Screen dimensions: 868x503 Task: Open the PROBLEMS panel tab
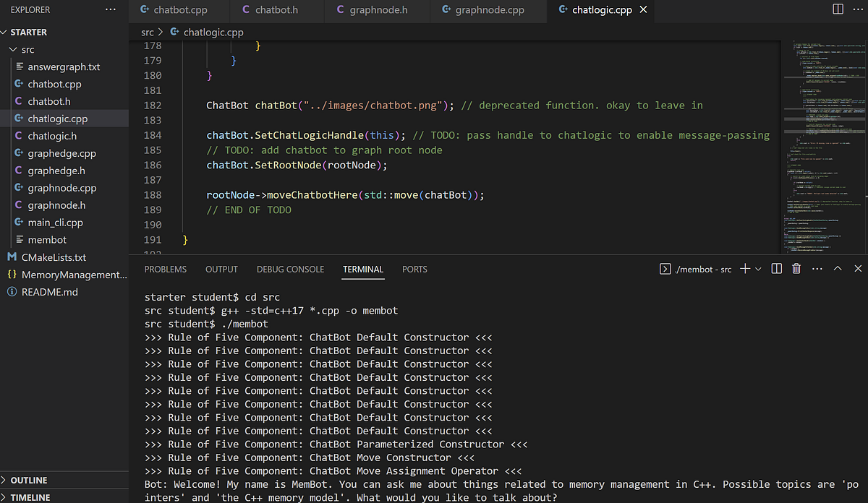166,269
